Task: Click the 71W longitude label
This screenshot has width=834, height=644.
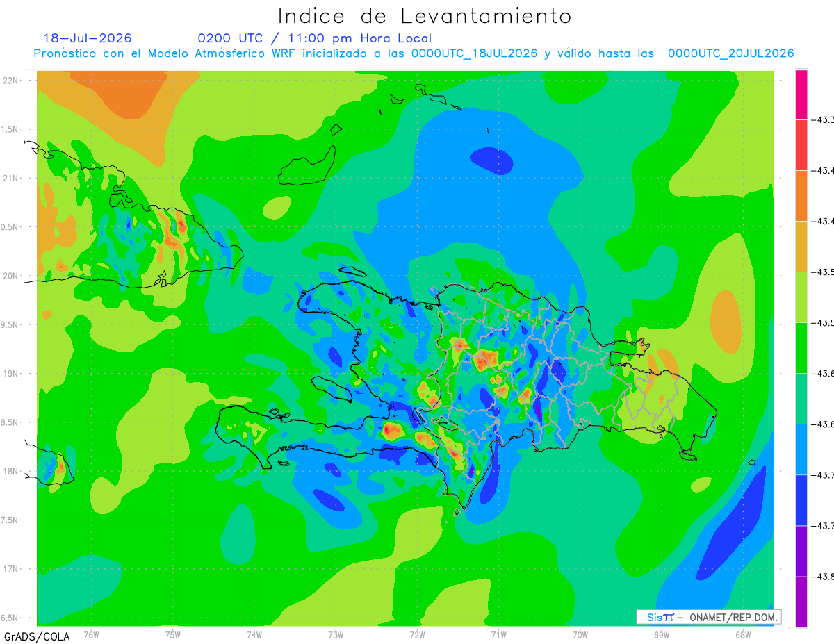Action: (x=498, y=634)
